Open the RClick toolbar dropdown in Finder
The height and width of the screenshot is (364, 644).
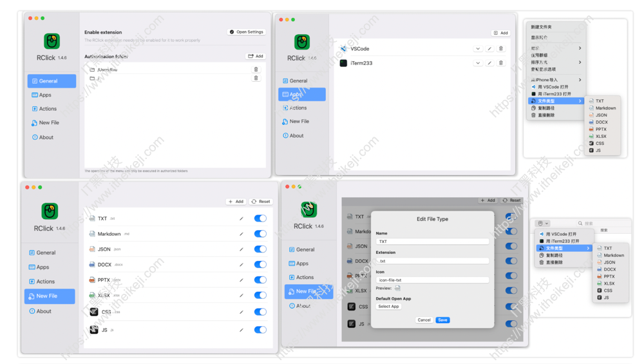[544, 224]
